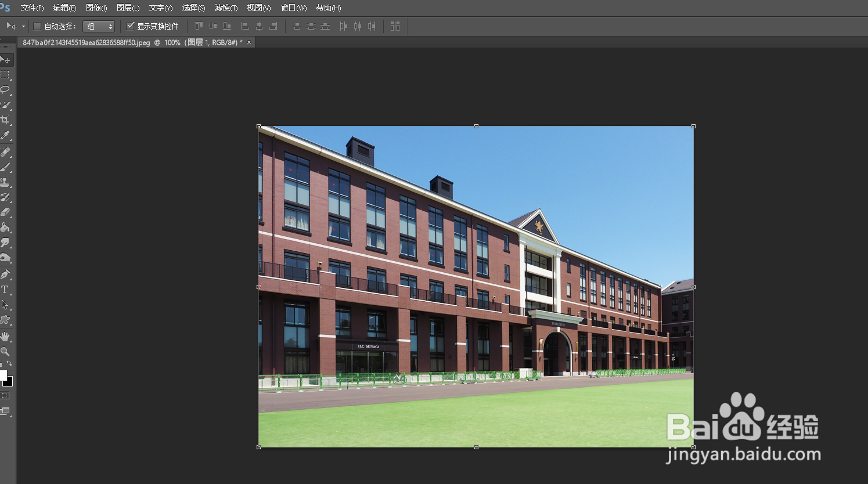
Task: Open the 帮助(H) menu
Action: coord(329,8)
